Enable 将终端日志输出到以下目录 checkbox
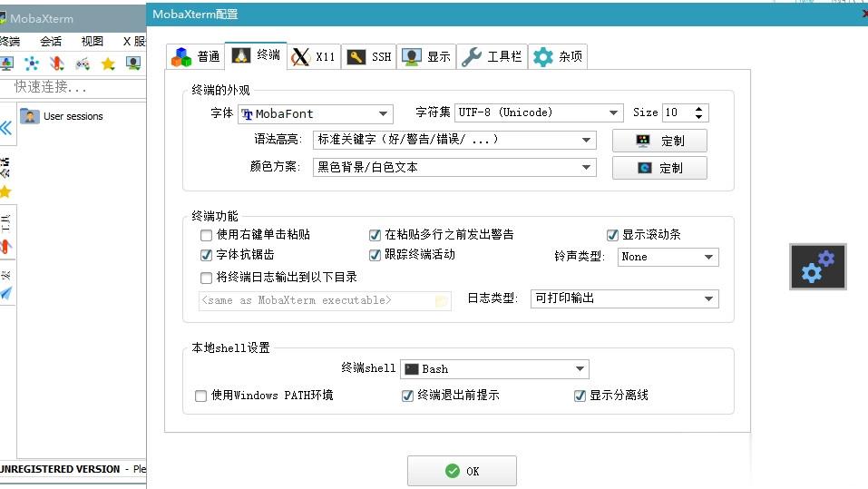This screenshot has width=868, height=489. [x=207, y=278]
